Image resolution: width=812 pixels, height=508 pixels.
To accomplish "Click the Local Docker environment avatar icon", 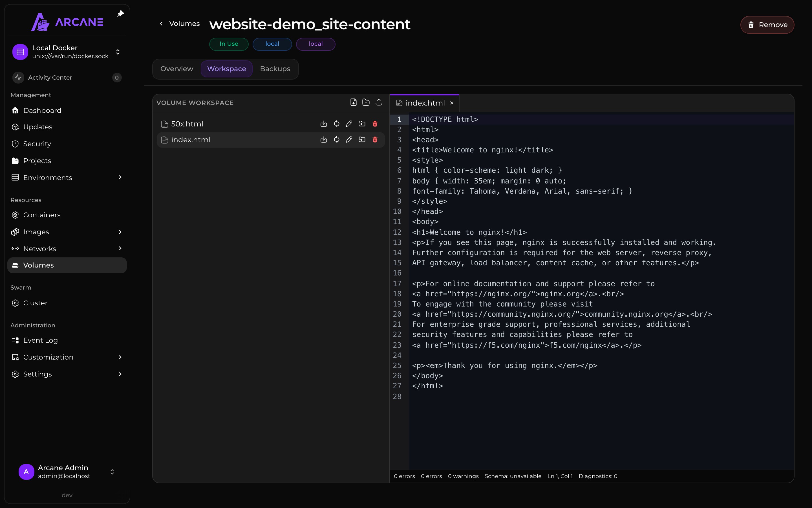I will click(20, 52).
